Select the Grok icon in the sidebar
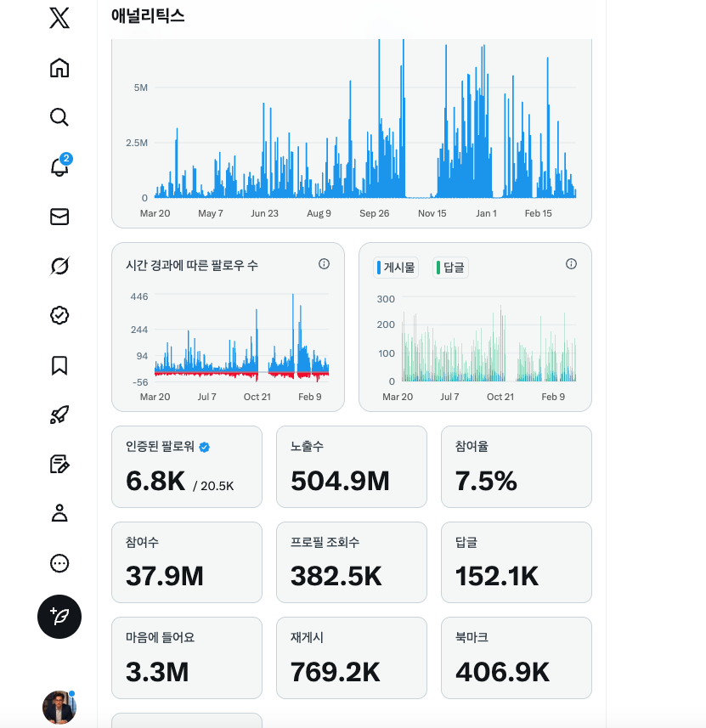This screenshot has height=728, width=706. [x=59, y=265]
